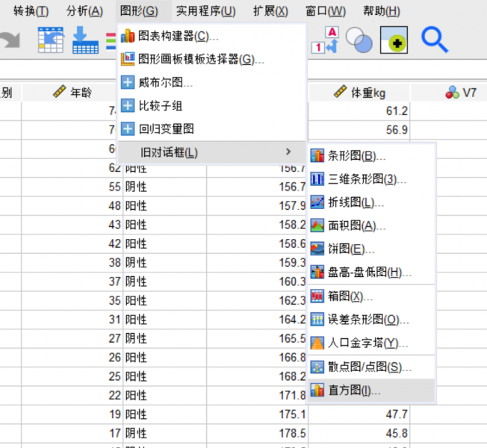The height and width of the screenshot is (448, 487).
Task: Choose 直方图(I) from the submenu
Action: click(x=372, y=391)
